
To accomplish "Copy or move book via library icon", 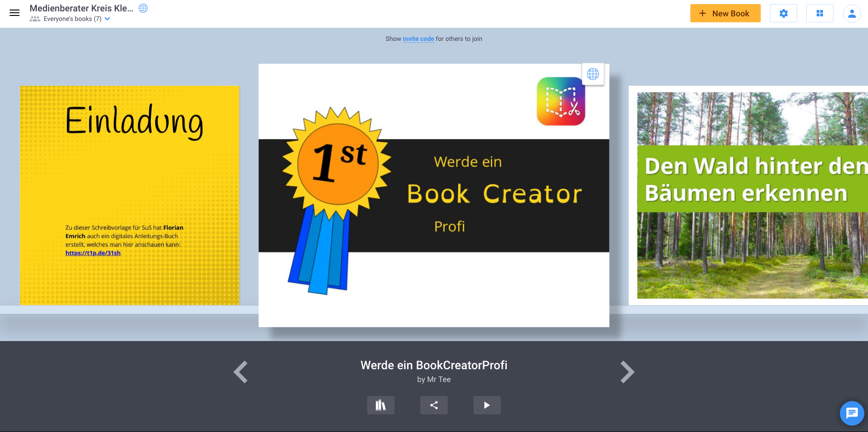I will [381, 405].
